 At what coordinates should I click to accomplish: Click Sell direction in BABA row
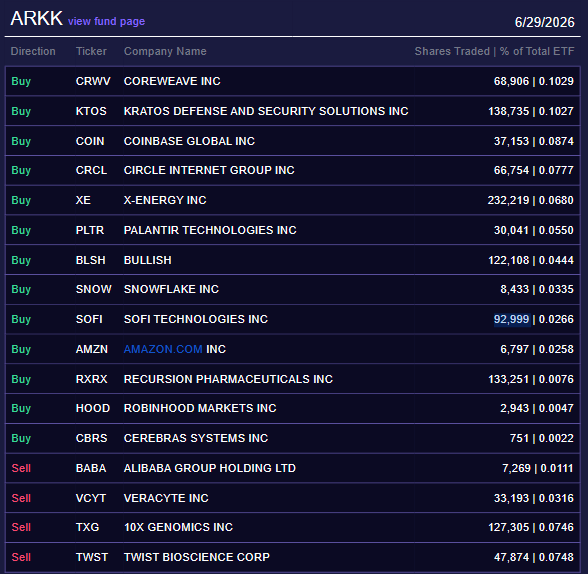click(21, 468)
